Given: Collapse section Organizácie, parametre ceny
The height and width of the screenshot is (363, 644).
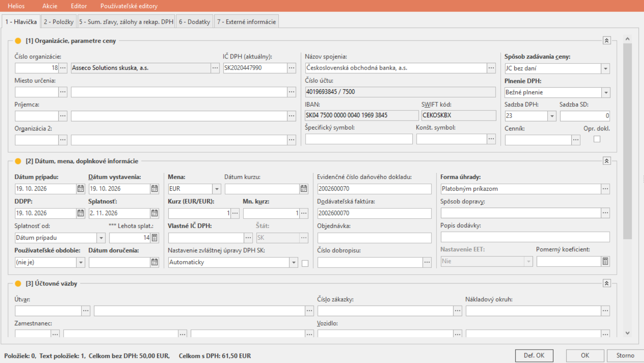Looking at the screenshot, I should (607, 40).
